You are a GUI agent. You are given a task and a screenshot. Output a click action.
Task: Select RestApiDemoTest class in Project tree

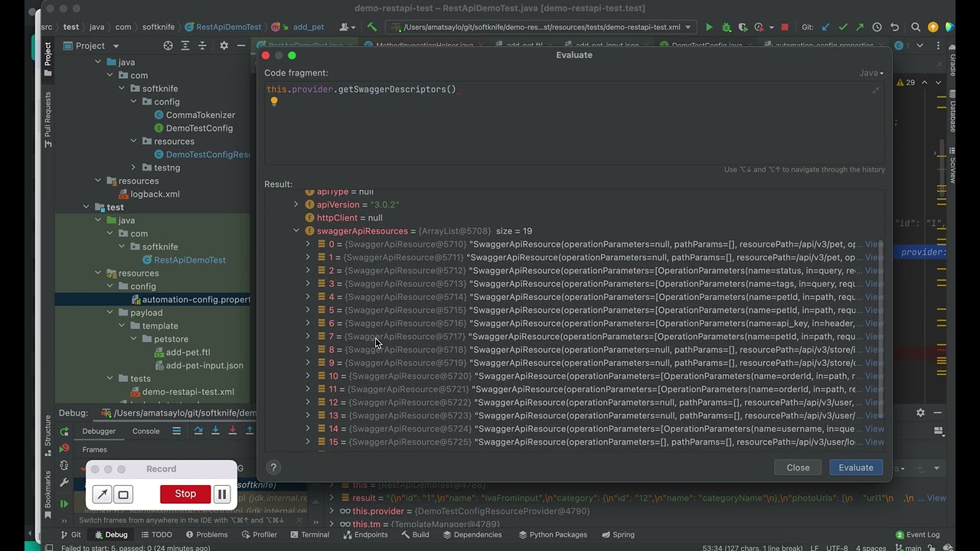(184, 260)
